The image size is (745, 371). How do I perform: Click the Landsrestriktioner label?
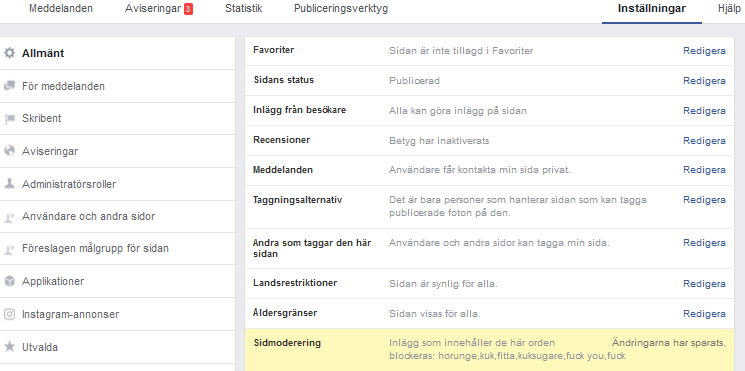(x=295, y=283)
